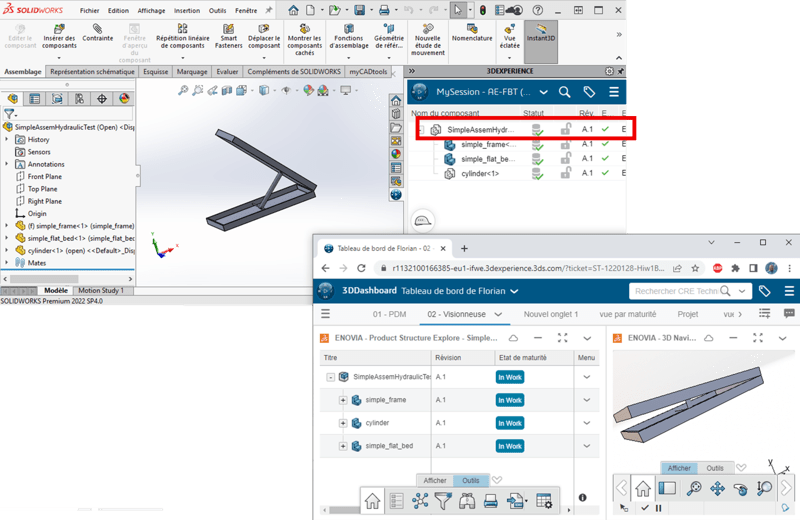The width and height of the screenshot is (800, 520).
Task: Open the Insertion menu
Action: pos(187,11)
